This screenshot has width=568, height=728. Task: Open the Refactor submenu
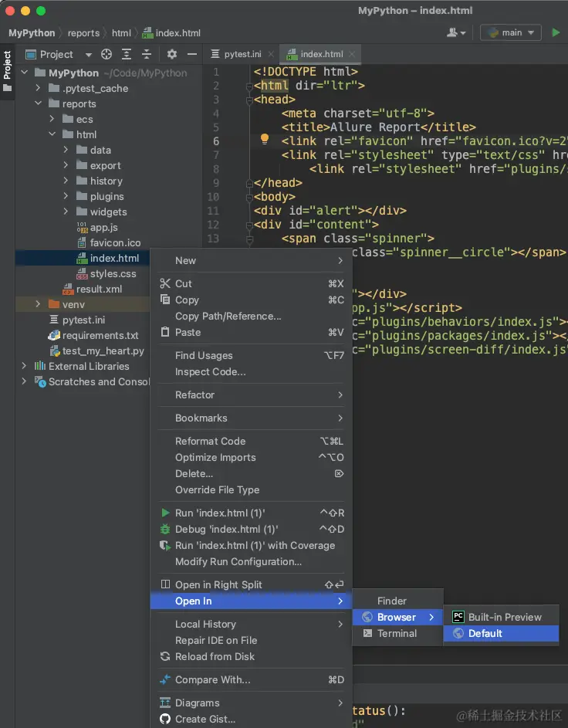pyautogui.click(x=251, y=395)
